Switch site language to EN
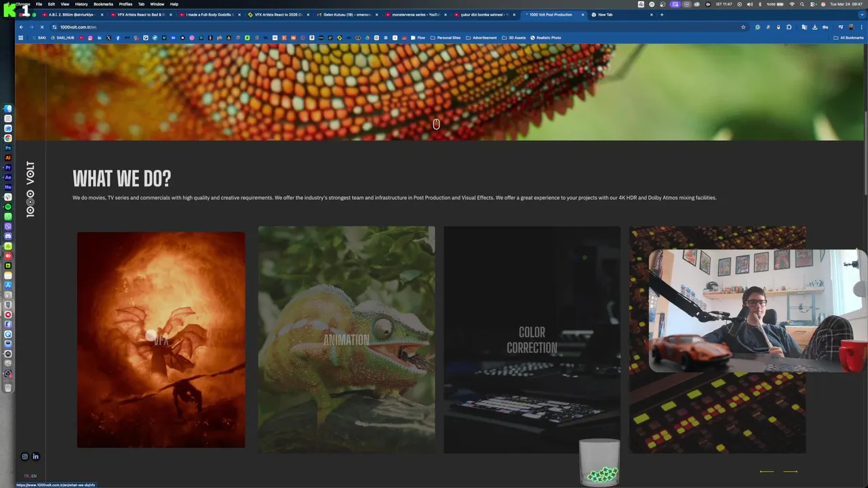Viewport: 868px width, 488px height. point(34,476)
